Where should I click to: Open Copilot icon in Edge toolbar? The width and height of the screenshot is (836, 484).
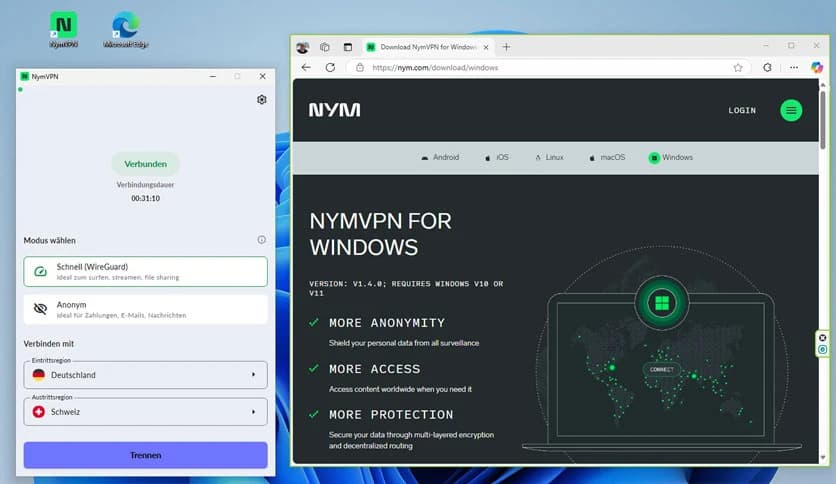tap(817, 67)
